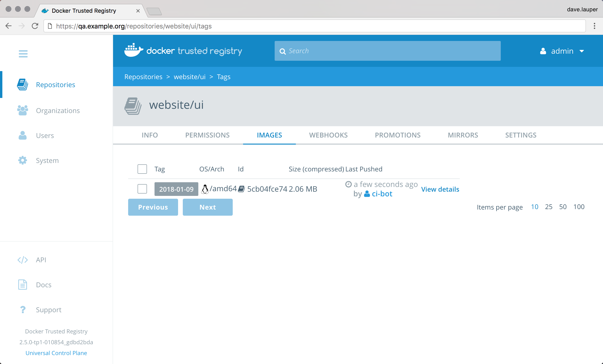Click the System gear icon
603x364 pixels.
pos(23,161)
